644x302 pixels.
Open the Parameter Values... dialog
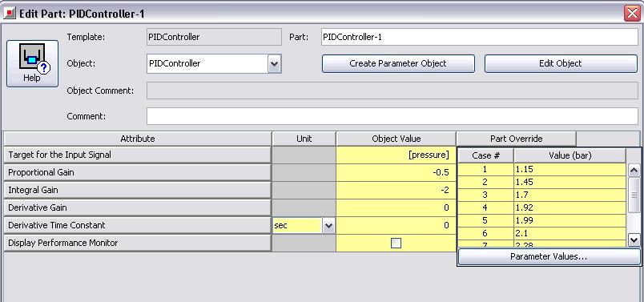click(549, 257)
